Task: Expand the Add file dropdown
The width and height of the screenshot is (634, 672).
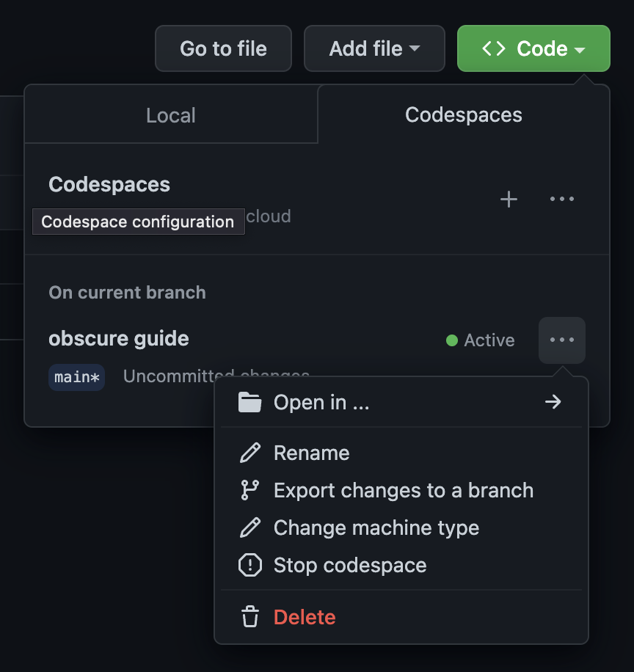Action: tap(374, 48)
